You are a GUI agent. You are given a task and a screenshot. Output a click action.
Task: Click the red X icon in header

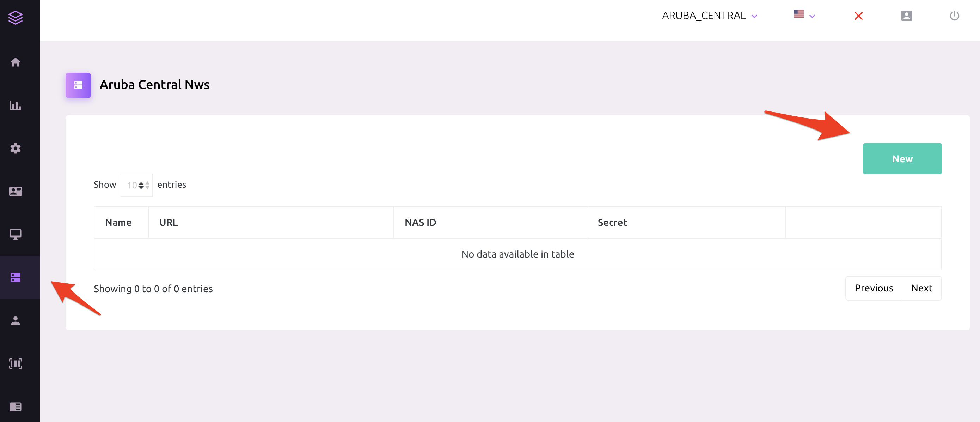[x=859, y=16]
